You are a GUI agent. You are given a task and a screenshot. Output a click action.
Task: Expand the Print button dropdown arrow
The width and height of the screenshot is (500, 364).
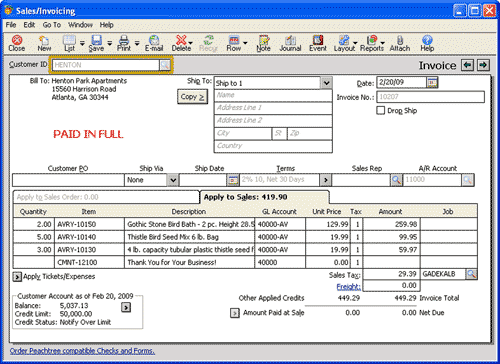click(x=137, y=43)
